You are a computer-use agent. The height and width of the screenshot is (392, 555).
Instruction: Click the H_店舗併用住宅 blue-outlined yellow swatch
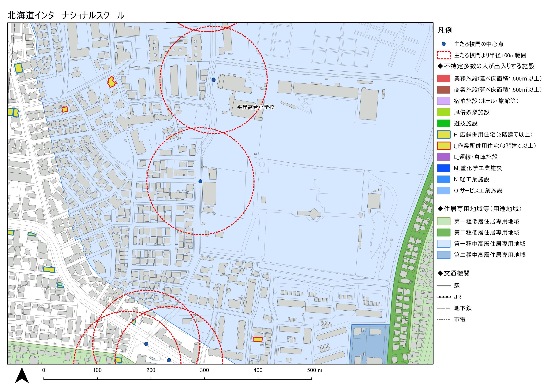(x=444, y=135)
